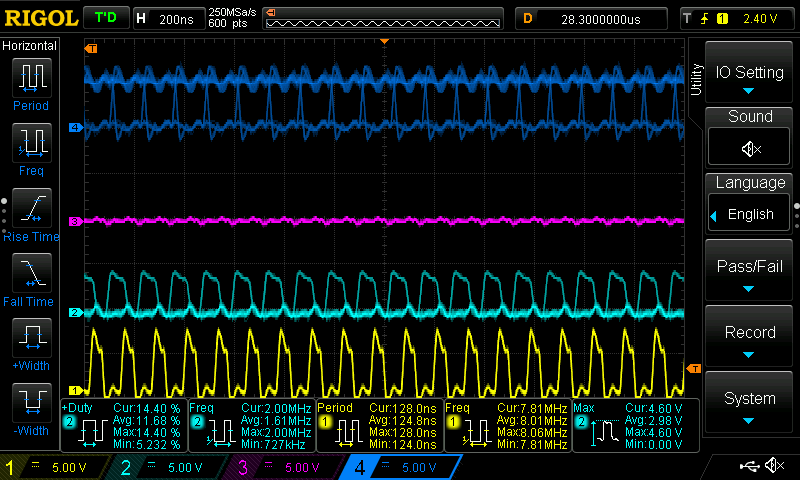Click the channel 1 ground marker
The image size is (800, 480).
[76, 390]
